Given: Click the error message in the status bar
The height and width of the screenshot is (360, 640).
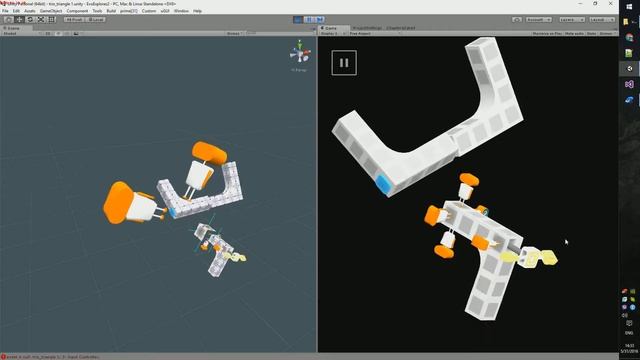Looking at the screenshot, I should [51, 357].
